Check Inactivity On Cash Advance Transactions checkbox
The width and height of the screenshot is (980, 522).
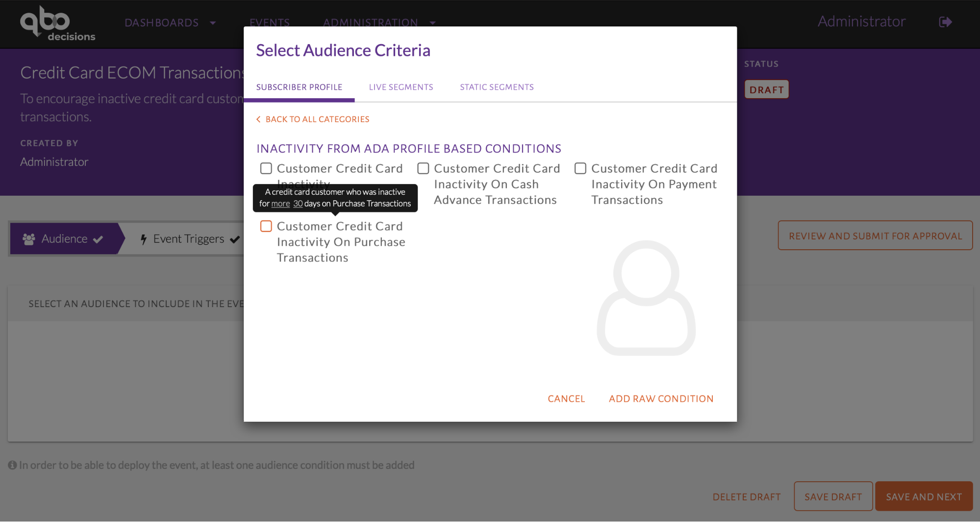(x=423, y=168)
